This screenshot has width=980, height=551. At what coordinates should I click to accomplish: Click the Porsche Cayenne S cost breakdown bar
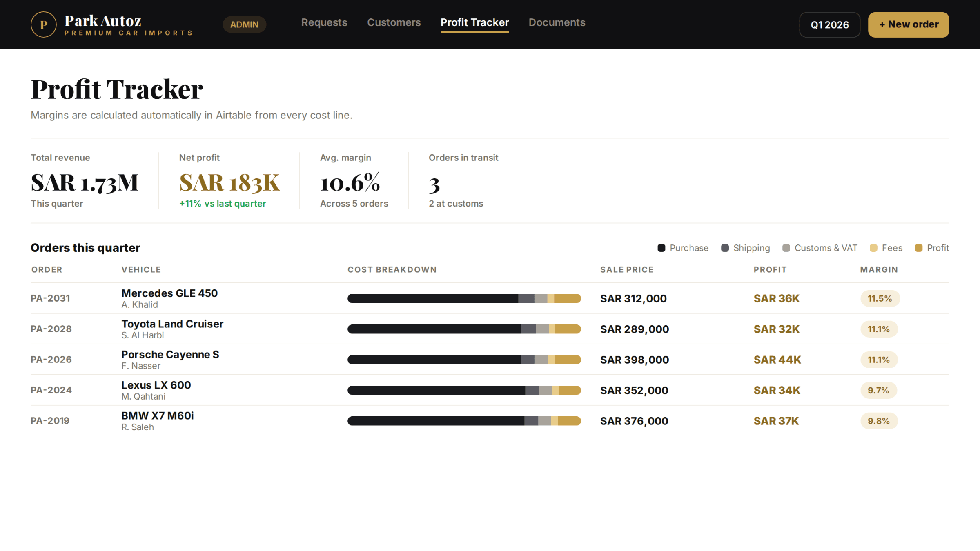464,360
